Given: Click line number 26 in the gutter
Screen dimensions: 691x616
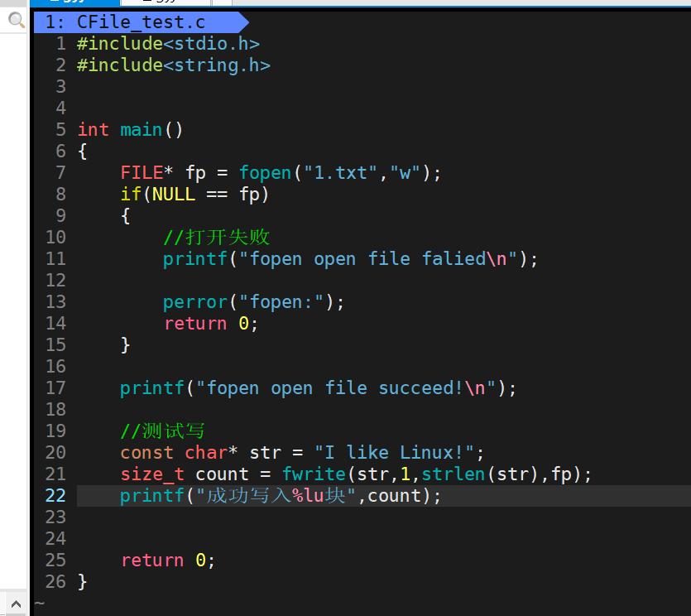Looking at the screenshot, I should tap(55, 582).
